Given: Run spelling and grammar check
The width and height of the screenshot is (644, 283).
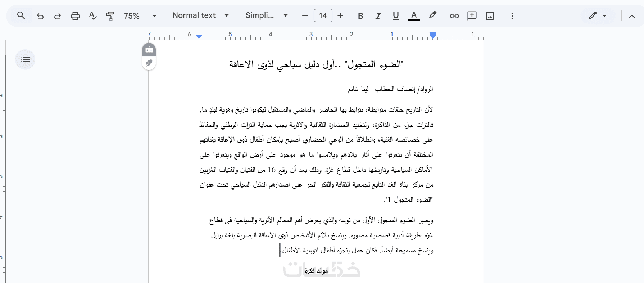Looking at the screenshot, I should pos(93,16).
